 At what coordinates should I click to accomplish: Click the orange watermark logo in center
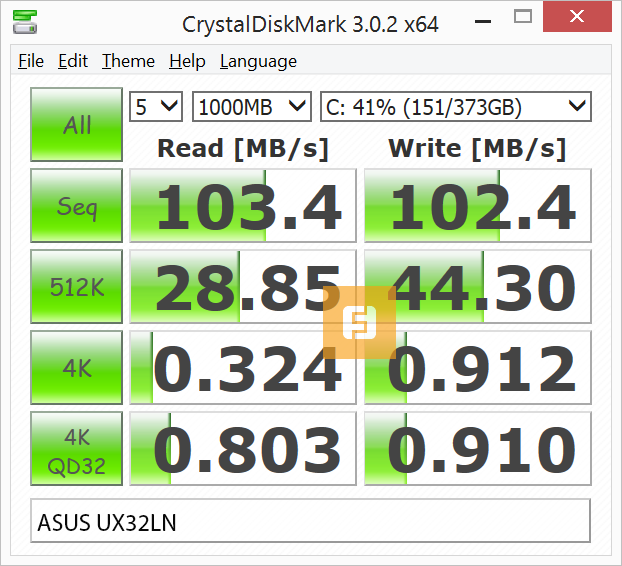click(x=360, y=322)
